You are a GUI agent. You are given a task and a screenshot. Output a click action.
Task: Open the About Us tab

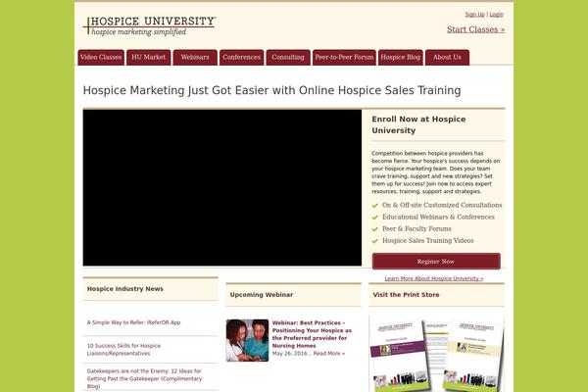point(447,58)
